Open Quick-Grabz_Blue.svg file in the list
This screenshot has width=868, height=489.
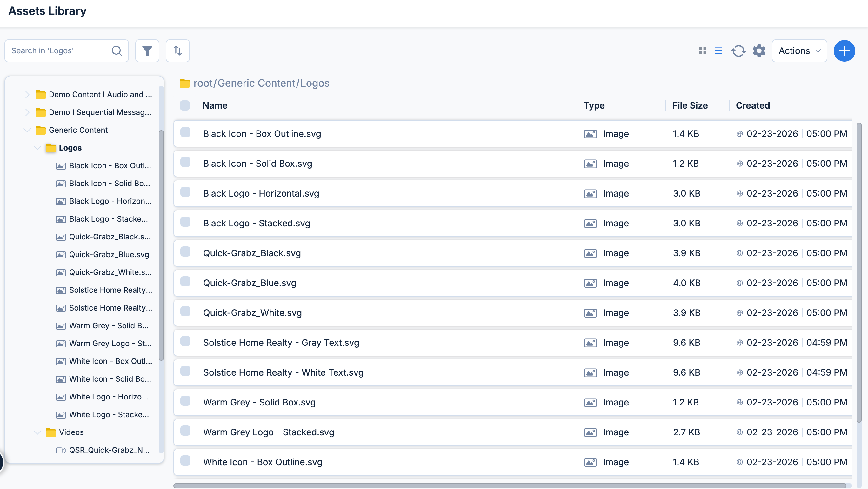(x=250, y=283)
